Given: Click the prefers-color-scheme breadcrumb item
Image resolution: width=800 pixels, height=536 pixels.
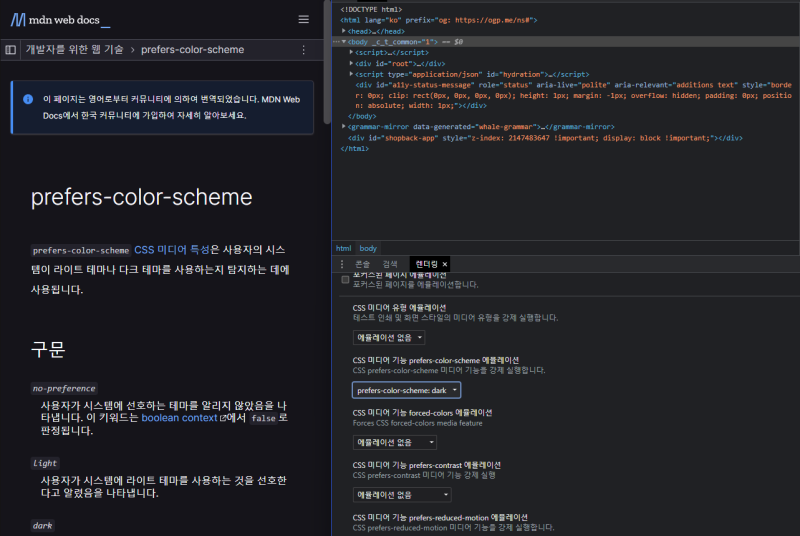Looking at the screenshot, I should (192, 49).
